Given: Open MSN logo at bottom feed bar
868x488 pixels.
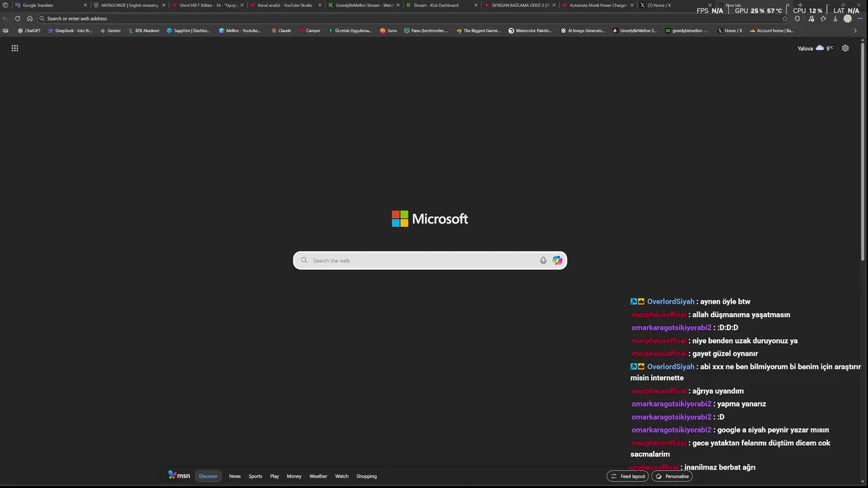Looking at the screenshot, I should (179, 476).
